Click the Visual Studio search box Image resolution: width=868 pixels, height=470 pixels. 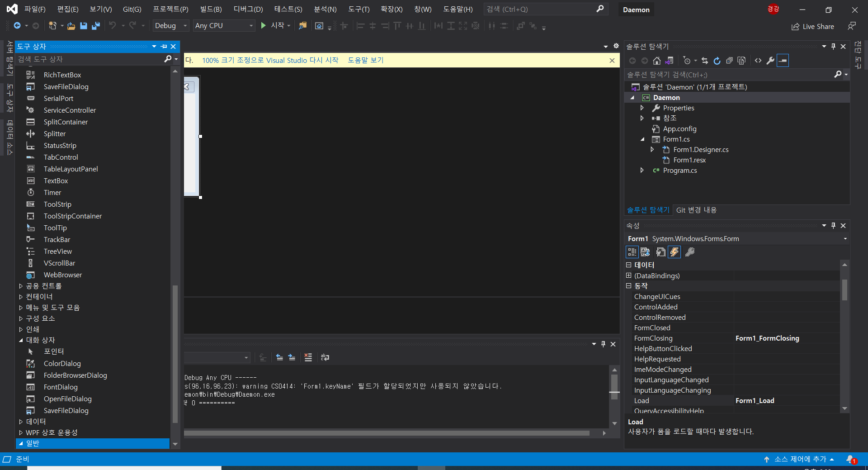click(545, 9)
